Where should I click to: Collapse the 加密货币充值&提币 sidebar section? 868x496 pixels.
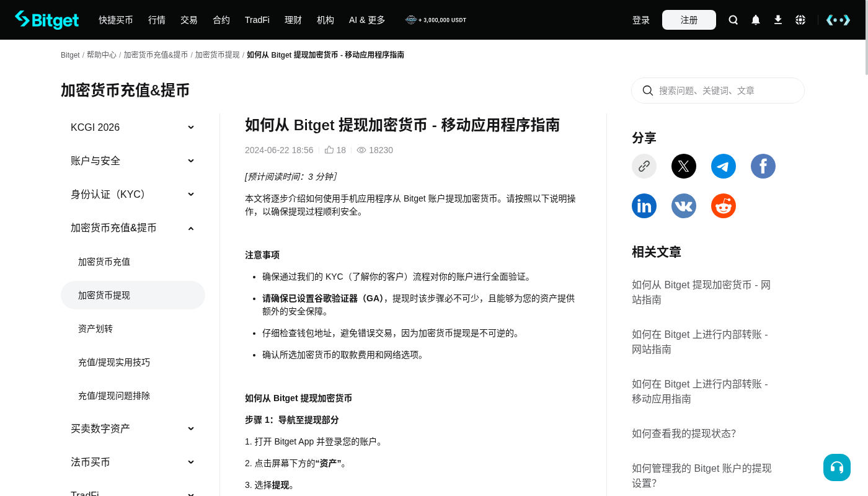click(x=133, y=228)
